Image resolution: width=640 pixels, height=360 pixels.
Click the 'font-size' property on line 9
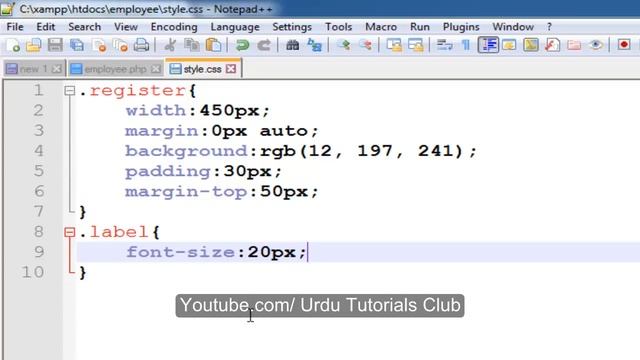[180, 252]
